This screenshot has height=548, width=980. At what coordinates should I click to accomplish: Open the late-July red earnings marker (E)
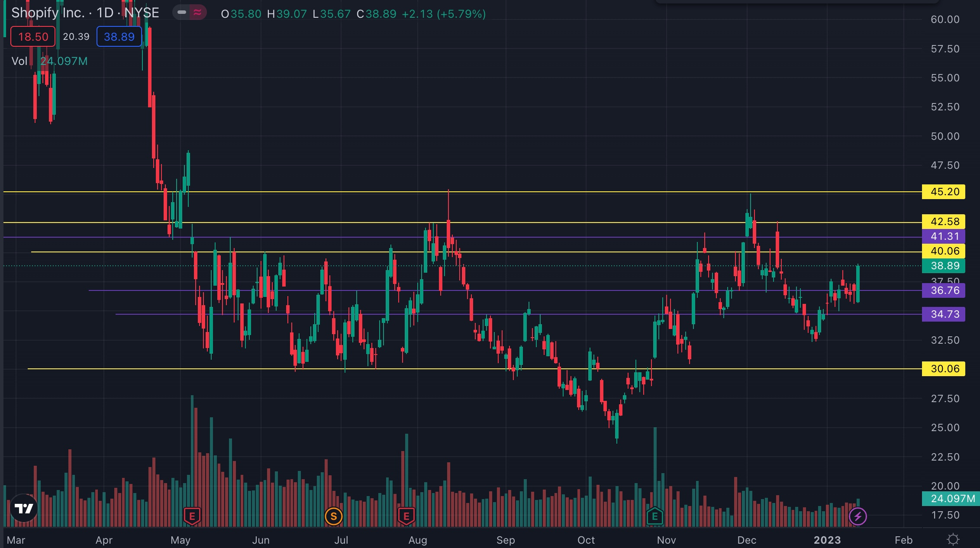406,516
